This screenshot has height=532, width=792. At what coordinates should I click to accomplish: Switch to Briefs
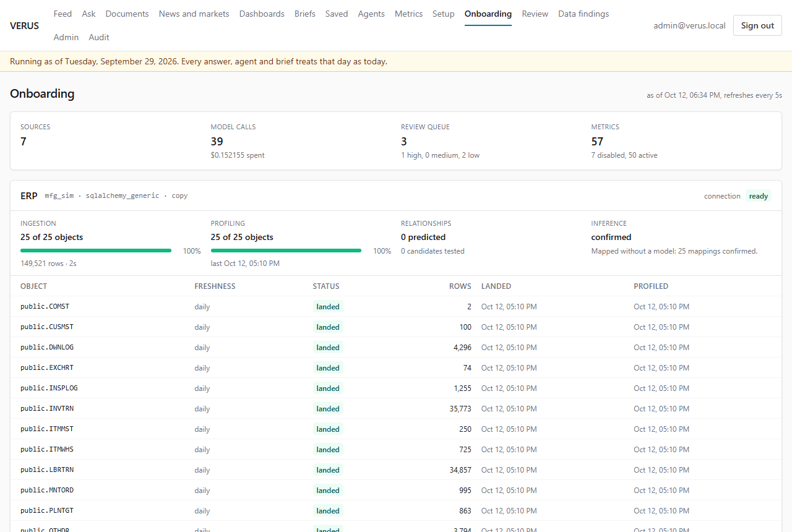pos(304,14)
